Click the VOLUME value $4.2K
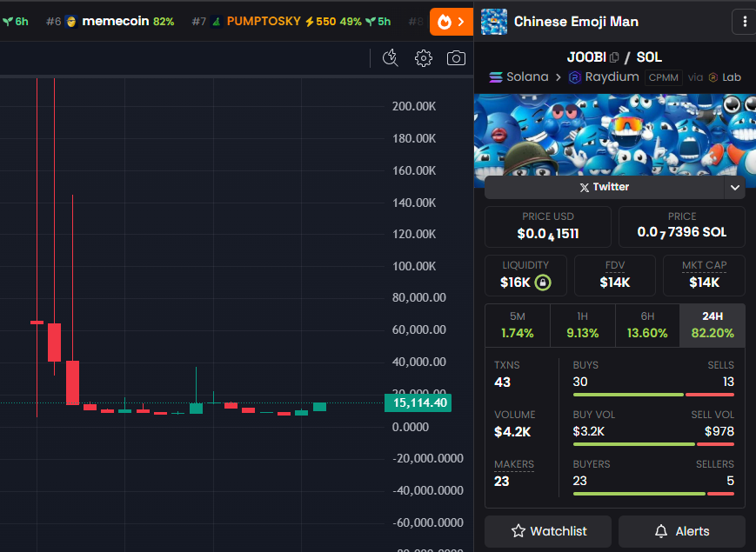Screen dimensions: 756x552 [512, 432]
